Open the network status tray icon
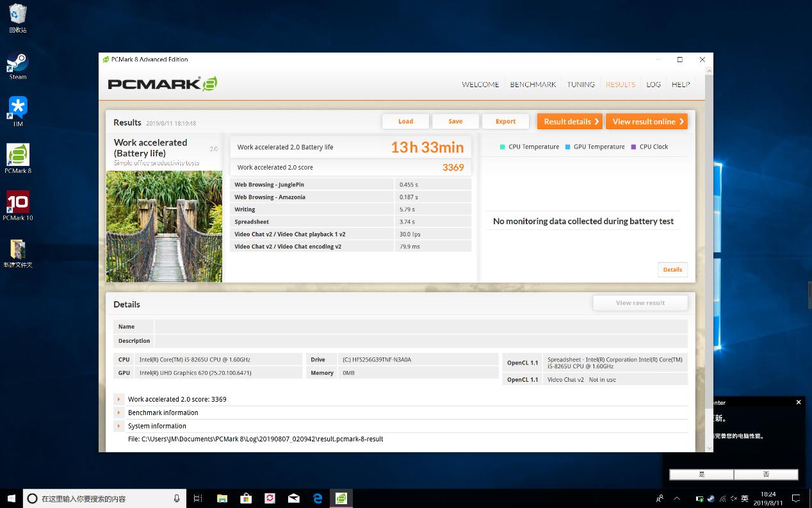The height and width of the screenshot is (508, 812). [x=722, y=498]
